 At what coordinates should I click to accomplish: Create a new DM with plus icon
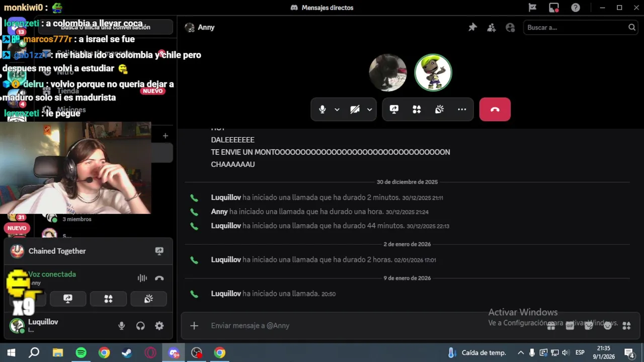(166, 136)
